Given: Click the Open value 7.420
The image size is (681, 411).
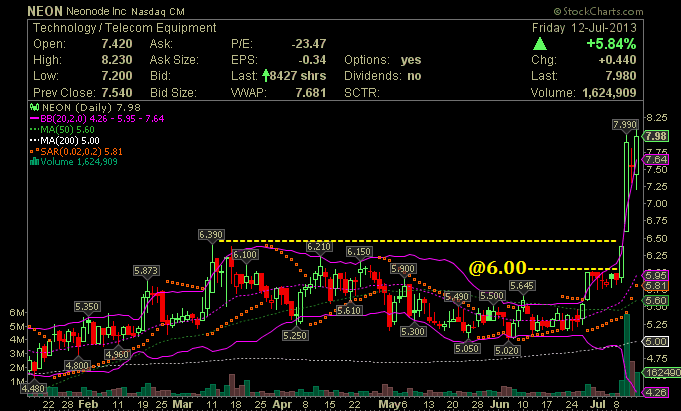Looking at the screenshot, I should pyautogui.click(x=117, y=44).
